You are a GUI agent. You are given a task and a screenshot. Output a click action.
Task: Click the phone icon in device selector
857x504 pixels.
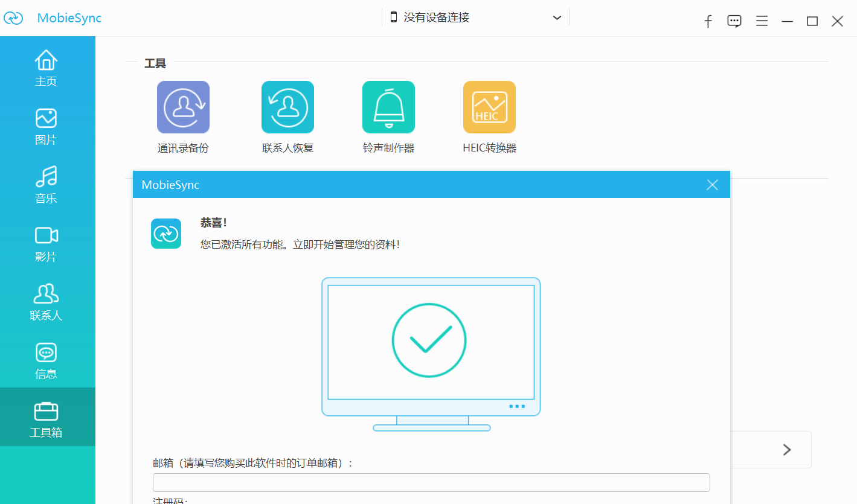[x=394, y=17]
